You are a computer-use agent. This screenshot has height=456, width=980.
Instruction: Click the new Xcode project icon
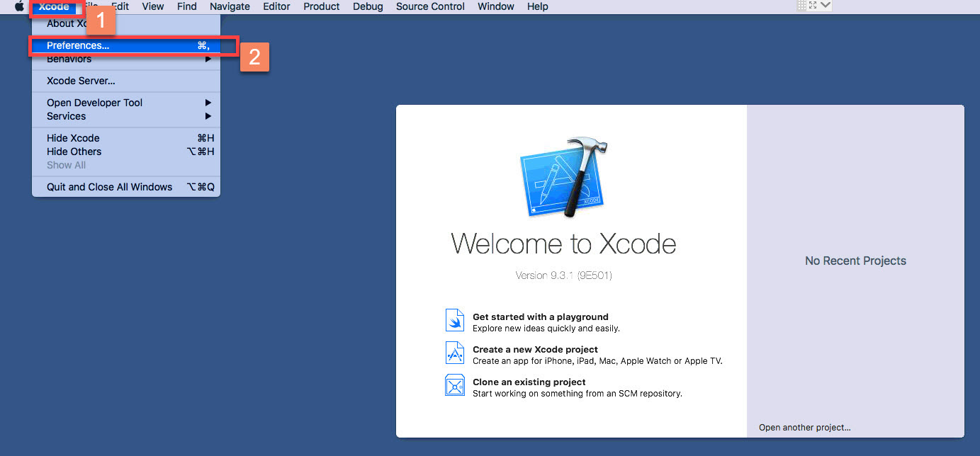pos(454,353)
